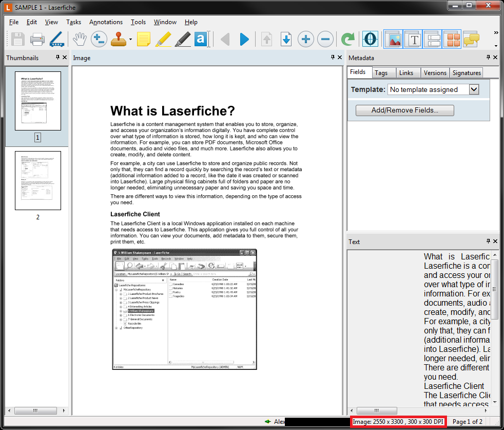The width and height of the screenshot is (504, 430).
Task: Expand the toolbar overflow chevron
Action: point(496,32)
